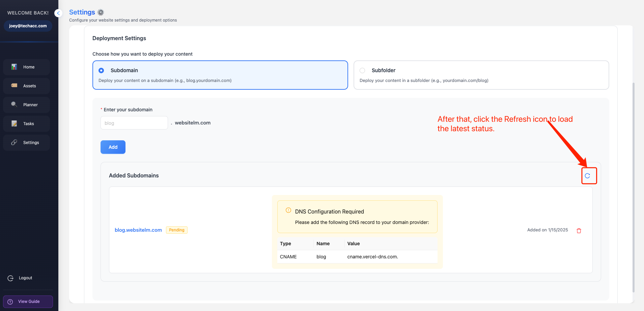
Task: Click the DNS Configuration Required heading
Action: point(330,211)
